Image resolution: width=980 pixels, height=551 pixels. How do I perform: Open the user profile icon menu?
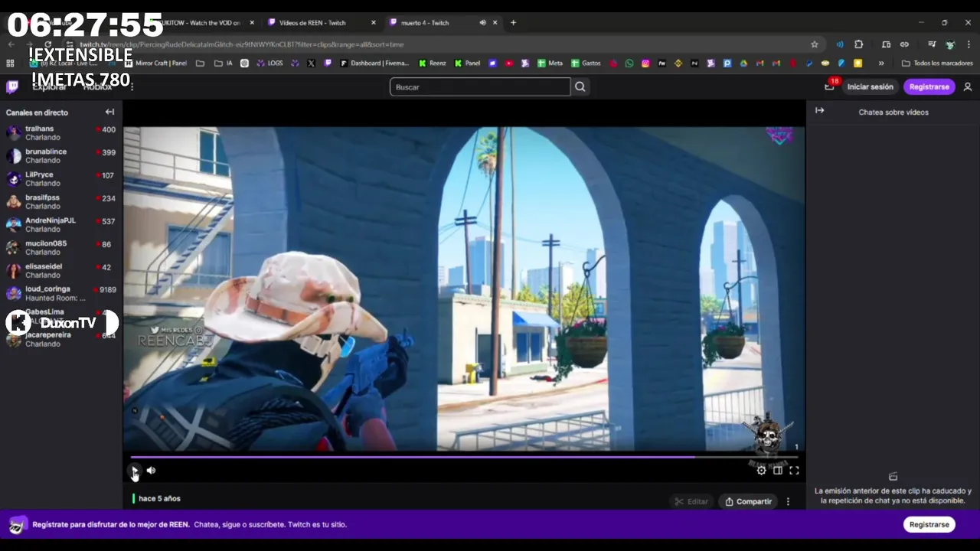(x=968, y=87)
